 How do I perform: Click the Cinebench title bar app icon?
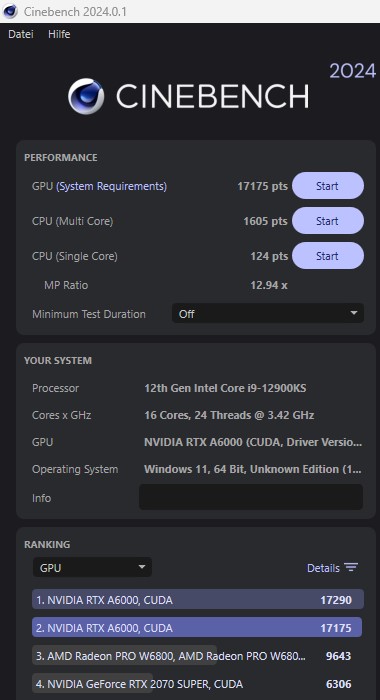coord(10,11)
